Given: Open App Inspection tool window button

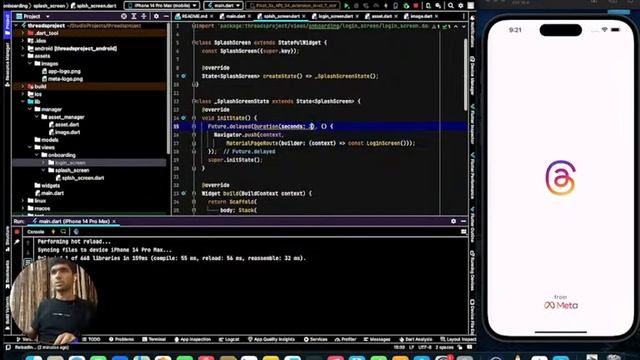Looking at the screenshot, I should (x=193, y=340).
